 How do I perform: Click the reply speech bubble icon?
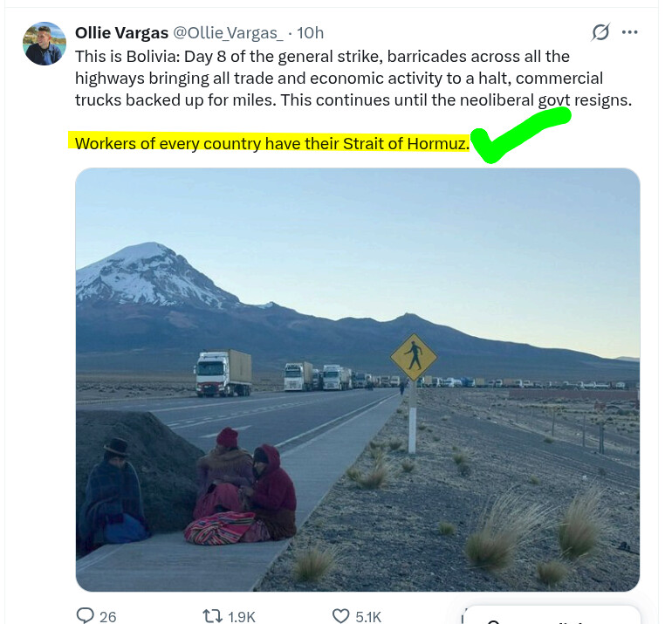coord(85,615)
